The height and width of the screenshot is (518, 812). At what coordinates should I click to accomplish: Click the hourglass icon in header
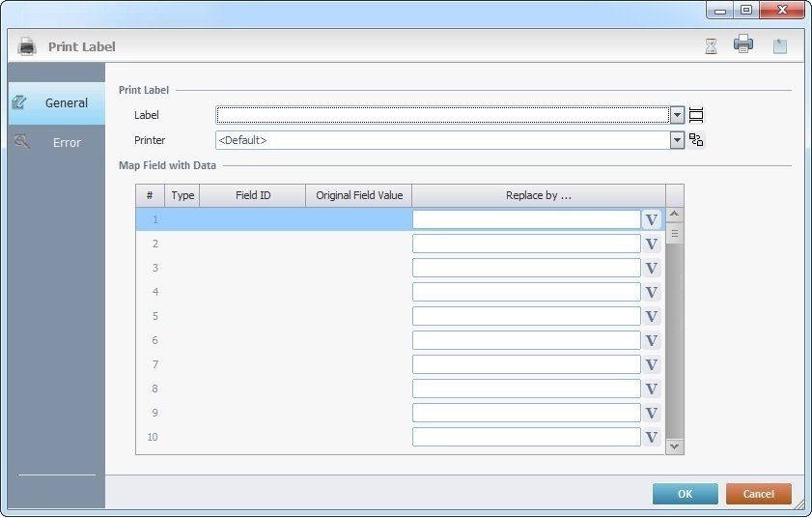click(x=712, y=46)
